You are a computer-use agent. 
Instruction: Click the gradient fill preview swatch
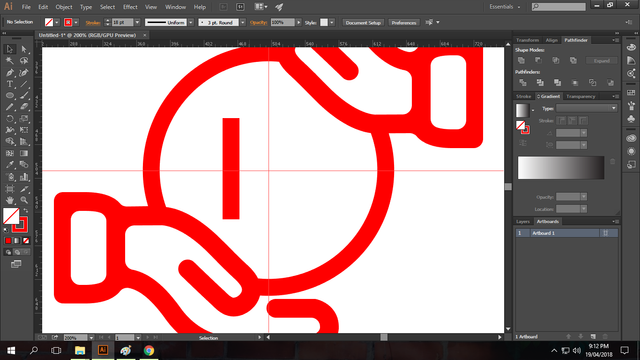pos(522,110)
